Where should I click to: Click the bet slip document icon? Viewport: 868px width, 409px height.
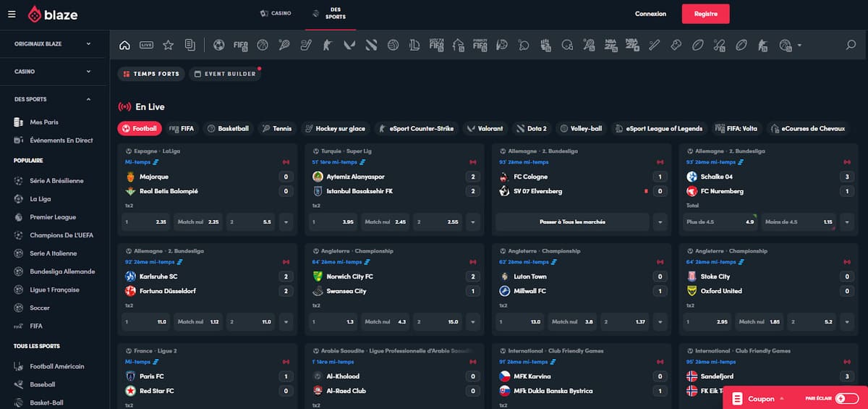coord(190,45)
